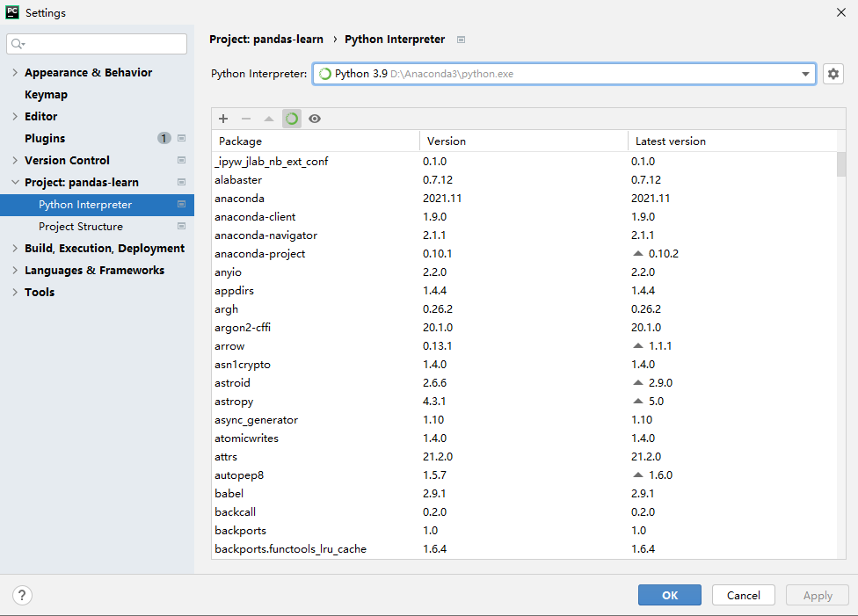Select backports.functools_lru_cache package row

point(524,548)
